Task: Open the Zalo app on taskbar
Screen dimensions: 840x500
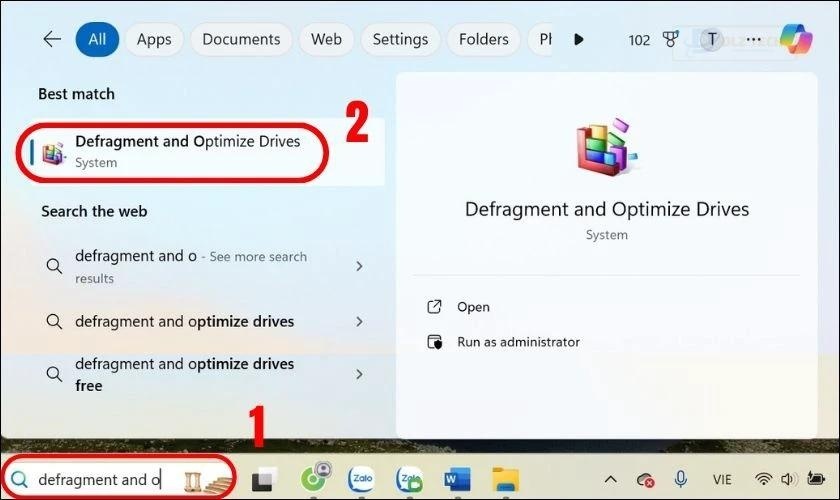Action: pos(362,478)
